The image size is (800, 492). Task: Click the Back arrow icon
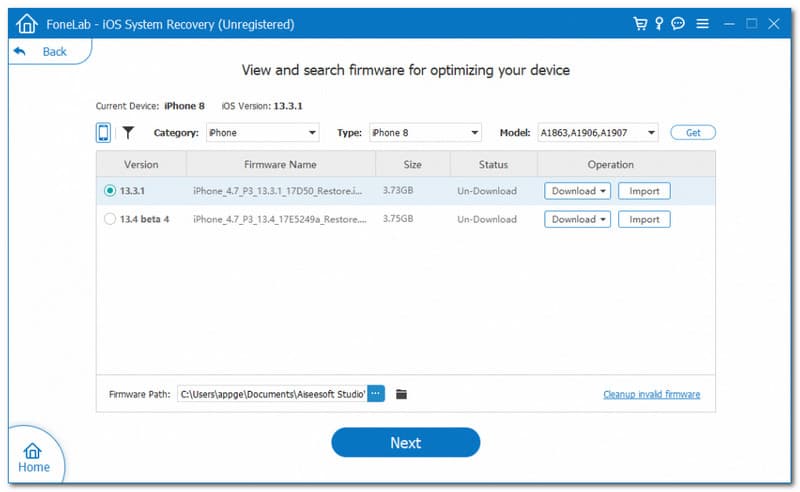point(19,51)
